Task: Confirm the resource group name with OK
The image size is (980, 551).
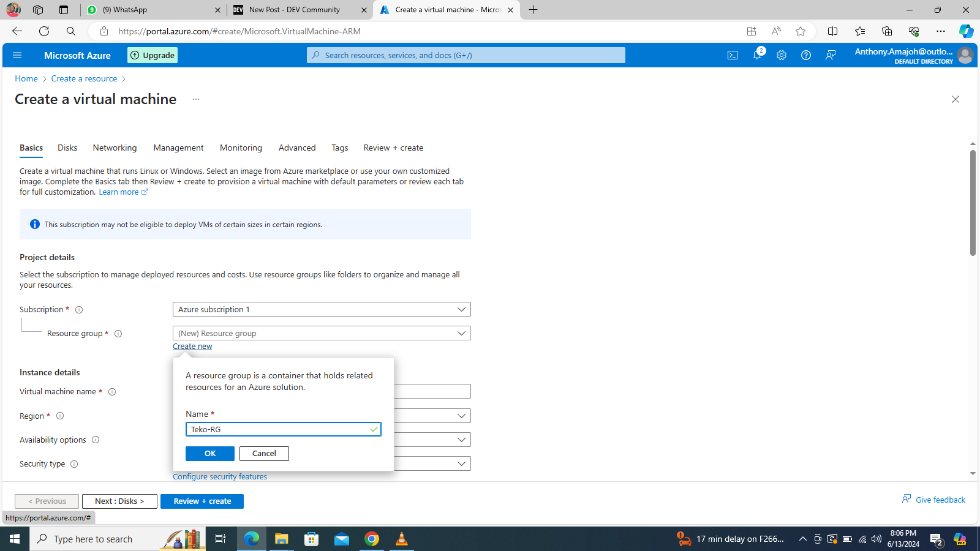Action: click(210, 454)
